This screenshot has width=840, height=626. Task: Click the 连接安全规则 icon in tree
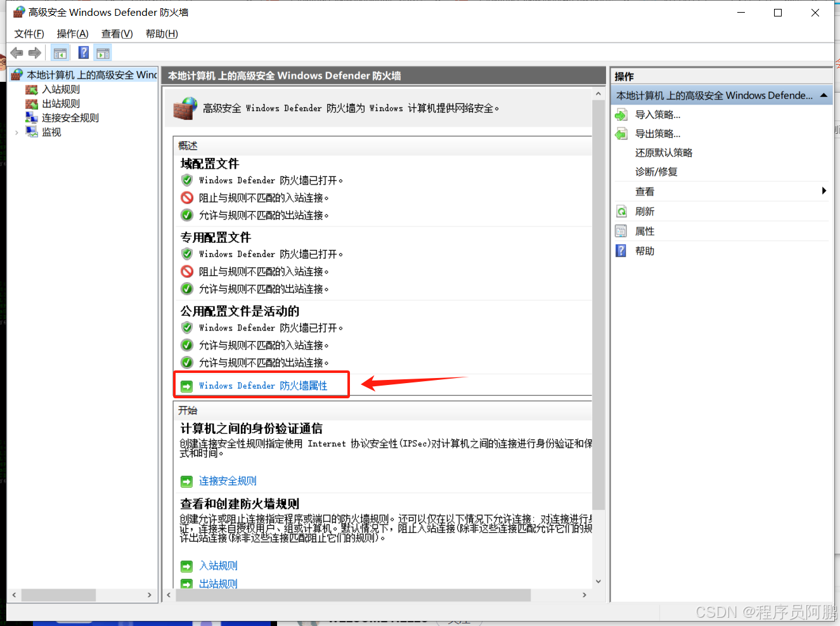[x=32, y=117]
